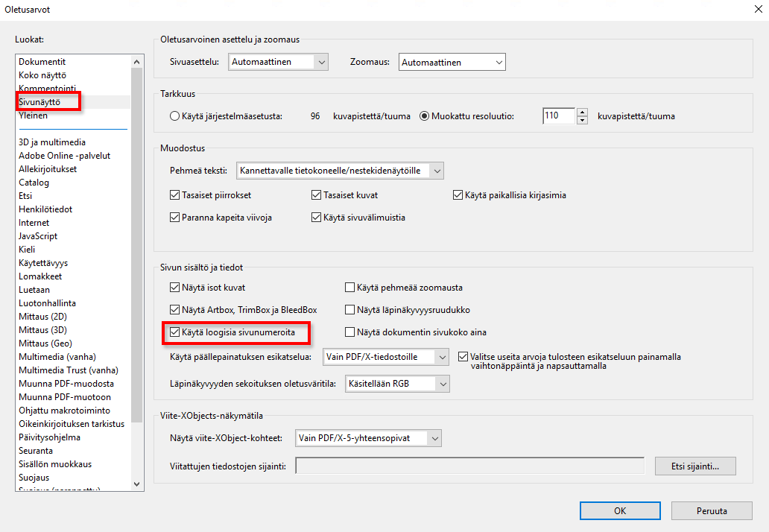
Task: Select the Allekirjoitukset category
Action: [x=48, y=169]
